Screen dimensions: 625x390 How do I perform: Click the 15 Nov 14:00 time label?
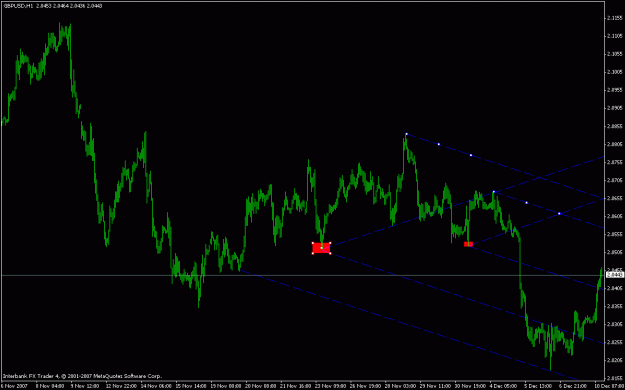[x=191, y=386]
